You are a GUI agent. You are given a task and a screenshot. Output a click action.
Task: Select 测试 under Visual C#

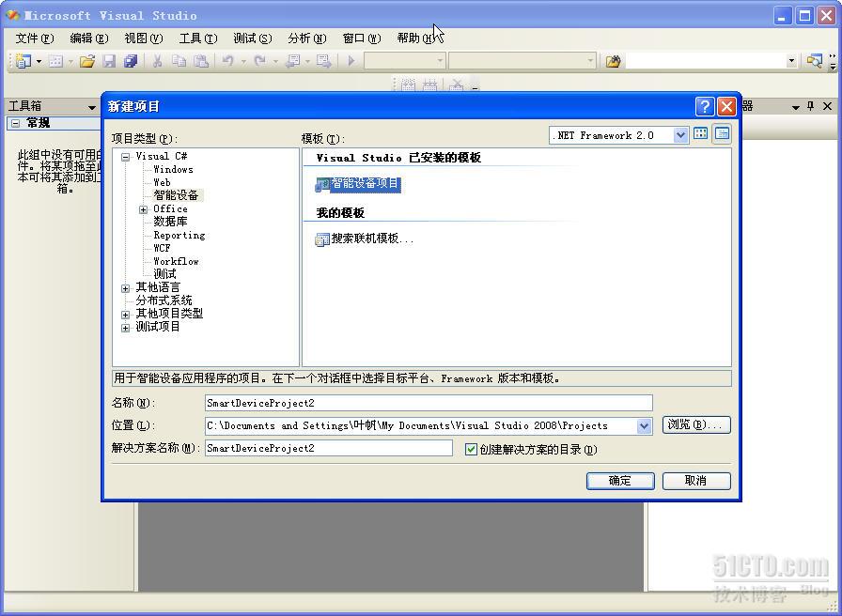[x=164, y=274]
